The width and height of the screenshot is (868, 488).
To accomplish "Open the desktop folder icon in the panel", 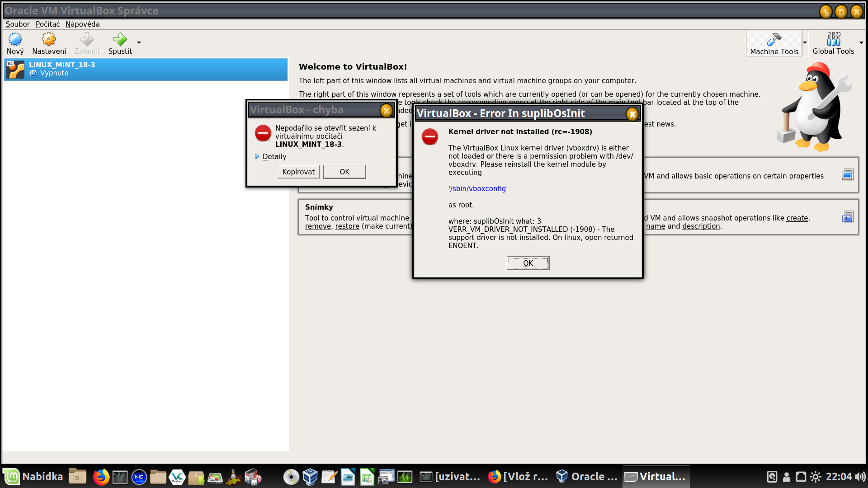I will click(77, 477).
